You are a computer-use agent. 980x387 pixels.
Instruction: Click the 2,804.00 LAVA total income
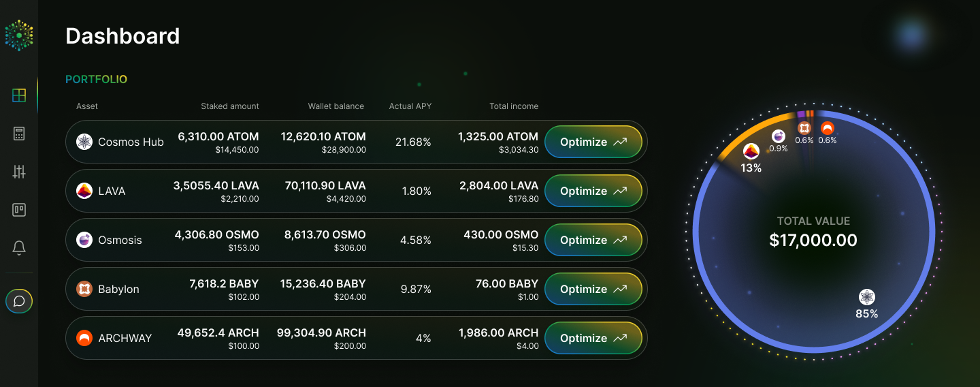point(499,186)
